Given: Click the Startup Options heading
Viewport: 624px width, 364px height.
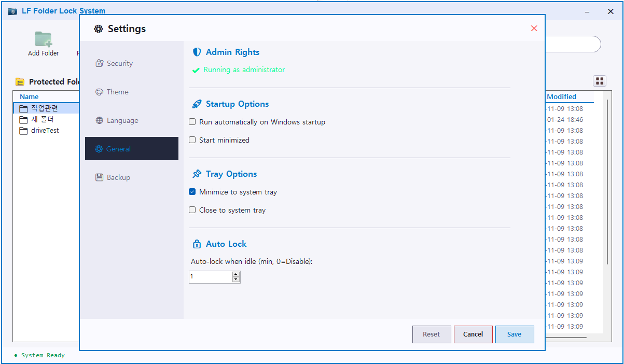Looking at the screenshot, I should point(238,104).
